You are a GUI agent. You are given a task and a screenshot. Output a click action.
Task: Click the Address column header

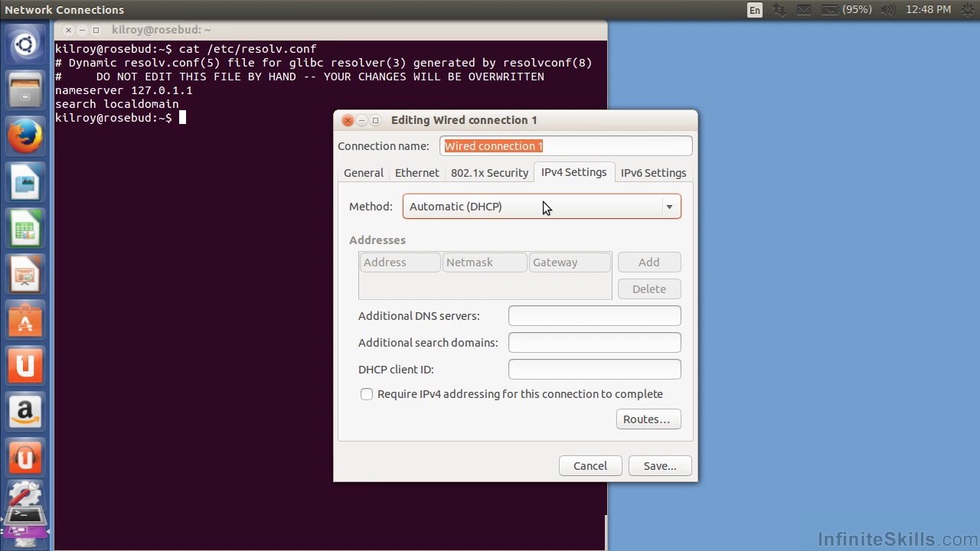(400, 262)
